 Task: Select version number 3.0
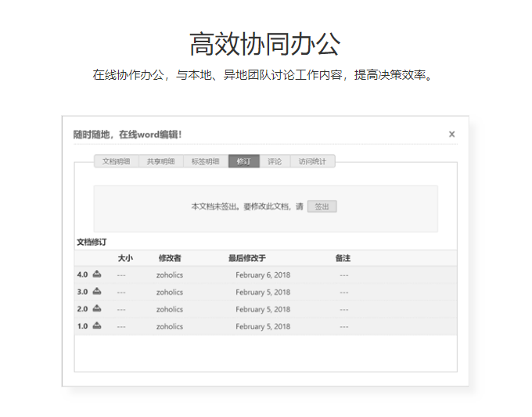(82, 292)
